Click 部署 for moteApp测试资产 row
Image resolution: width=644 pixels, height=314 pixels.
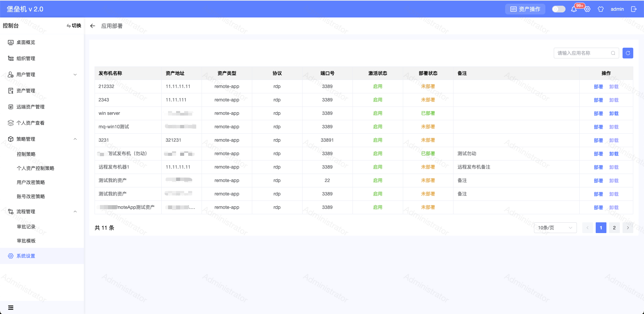598,208
